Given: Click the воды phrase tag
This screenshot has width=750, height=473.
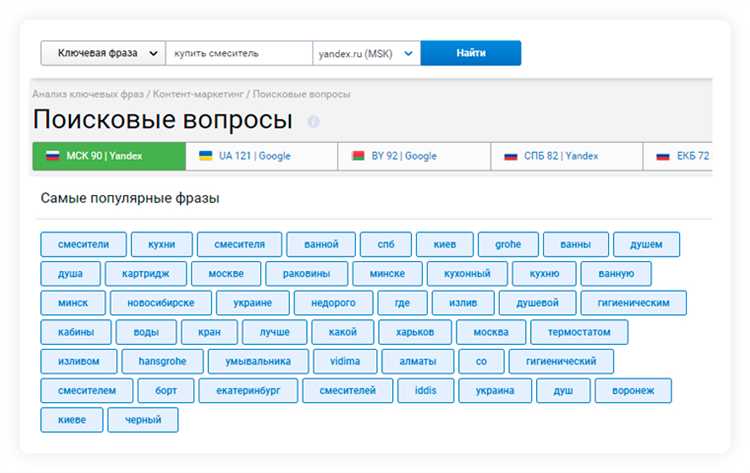Looking at the screenshot, I should click(146, 332).
